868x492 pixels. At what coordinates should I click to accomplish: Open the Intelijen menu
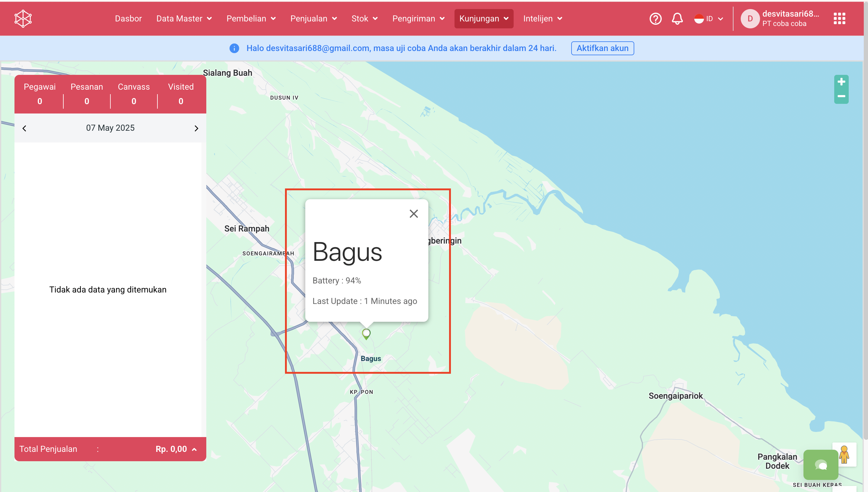(542, 19)
